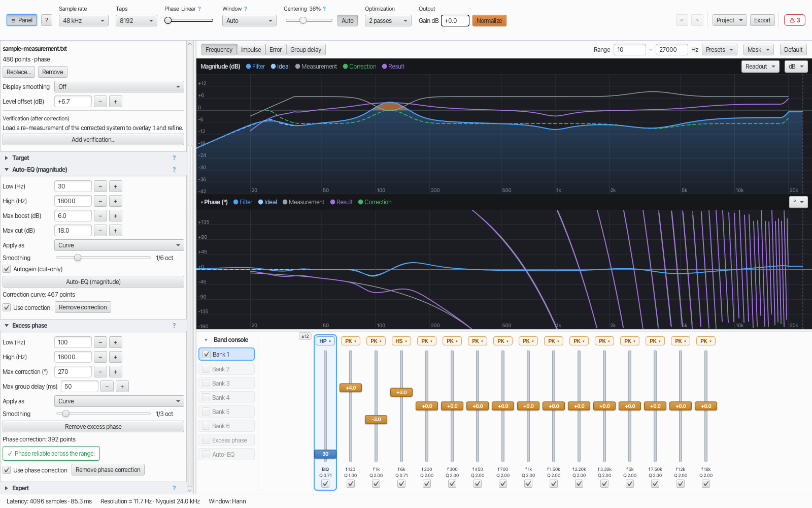Click the Range upper 27000 Hz field

click(x=671, y=50)
